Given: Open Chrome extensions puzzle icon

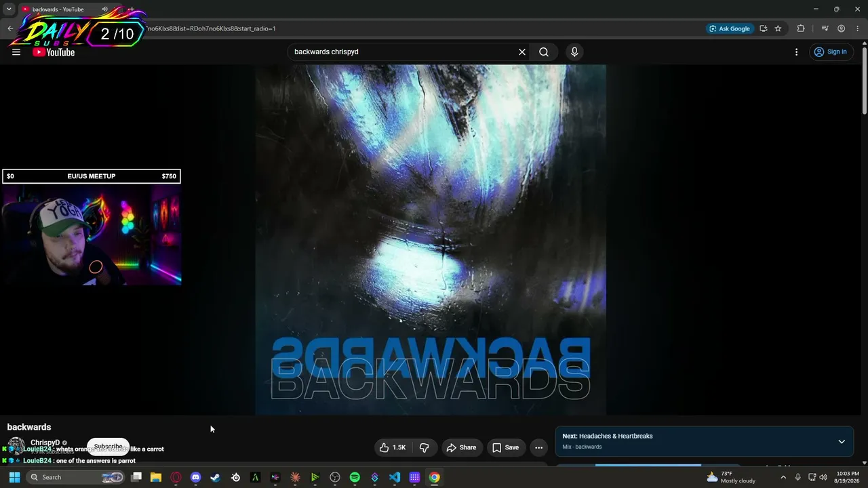Looking at the screenshot, I should 801,28.
